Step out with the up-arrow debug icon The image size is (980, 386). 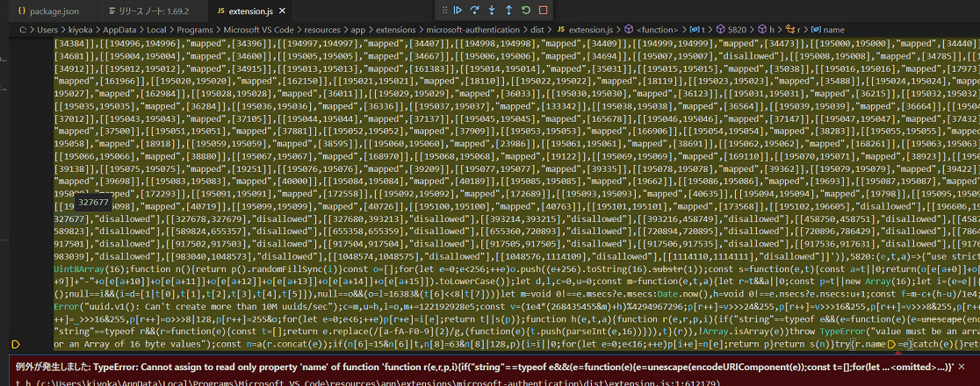pos(508,10)
